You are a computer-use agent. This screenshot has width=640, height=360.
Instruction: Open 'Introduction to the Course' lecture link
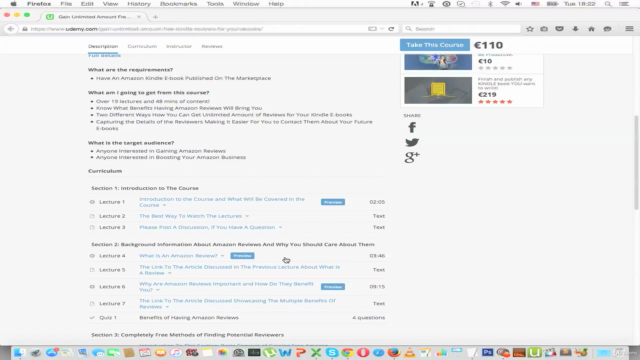[222, 202]
